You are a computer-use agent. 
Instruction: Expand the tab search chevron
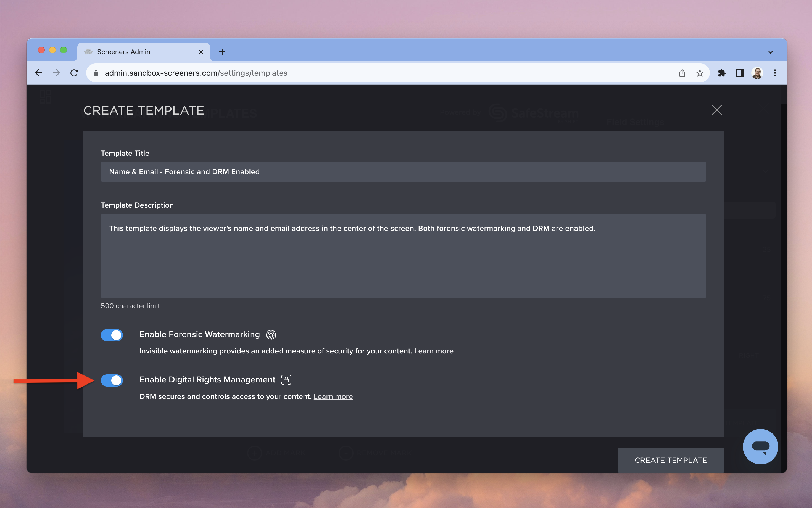click(770, 52)
